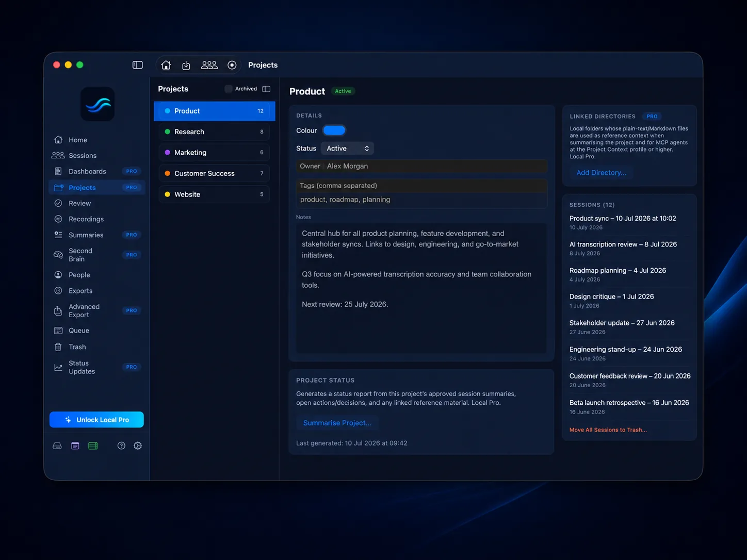Click the purple notes icon at bottom

[75, 446]
